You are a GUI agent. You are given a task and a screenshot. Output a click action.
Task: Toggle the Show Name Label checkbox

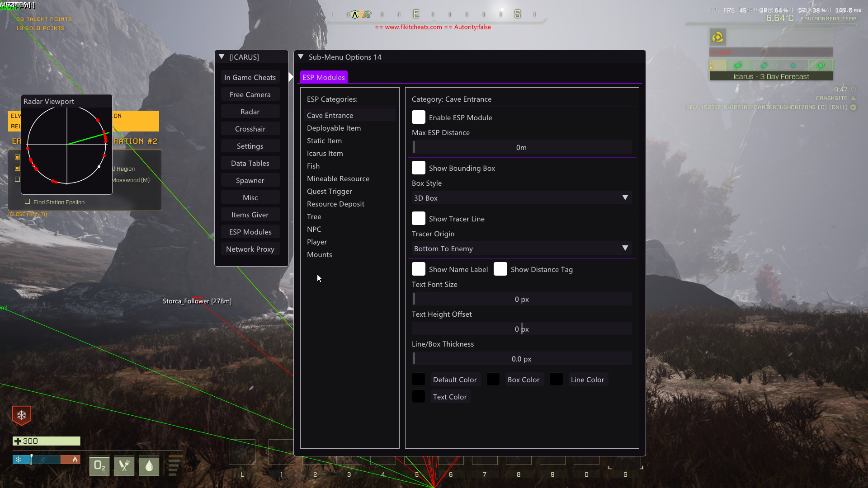click(x=419, y=269)
